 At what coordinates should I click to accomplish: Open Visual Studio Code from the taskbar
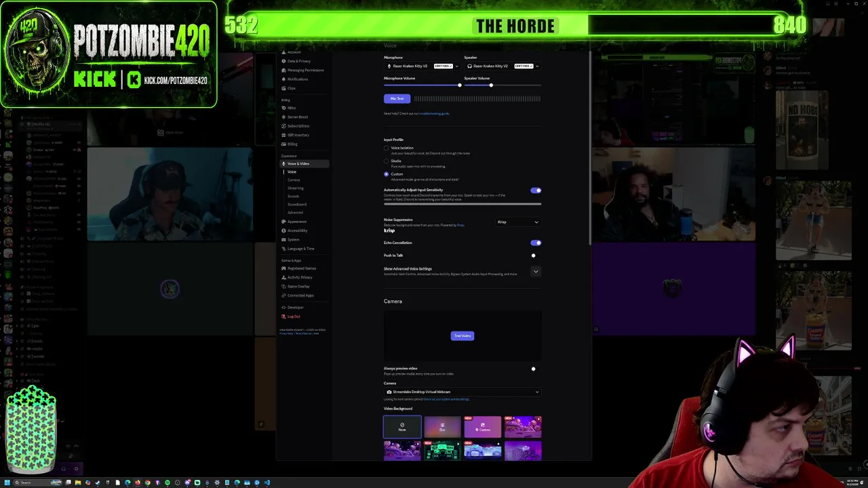click(x=267, y=483)
